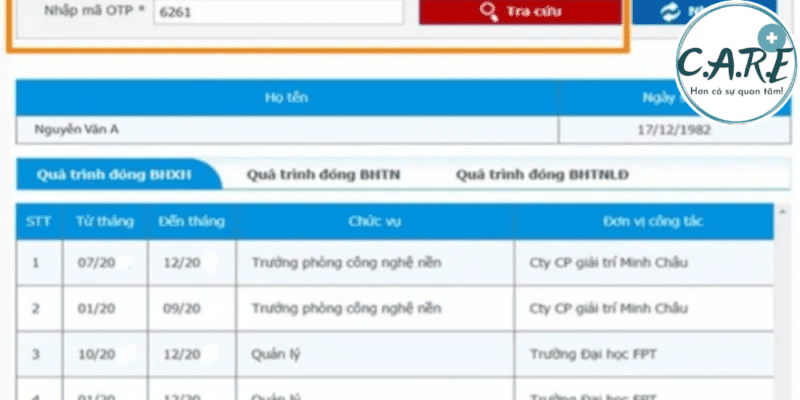Click row 3 start month 10/20
The image size is (800, 400).
coord(96,354)
